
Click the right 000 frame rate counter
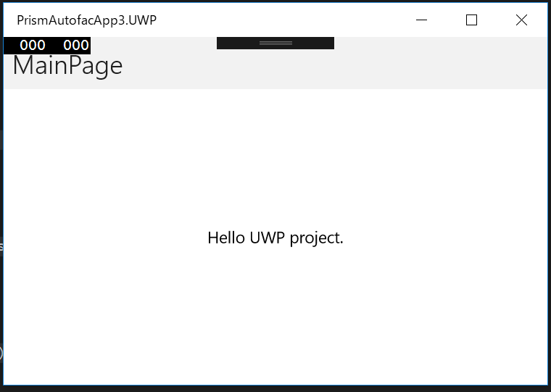[x=76, y=45]
